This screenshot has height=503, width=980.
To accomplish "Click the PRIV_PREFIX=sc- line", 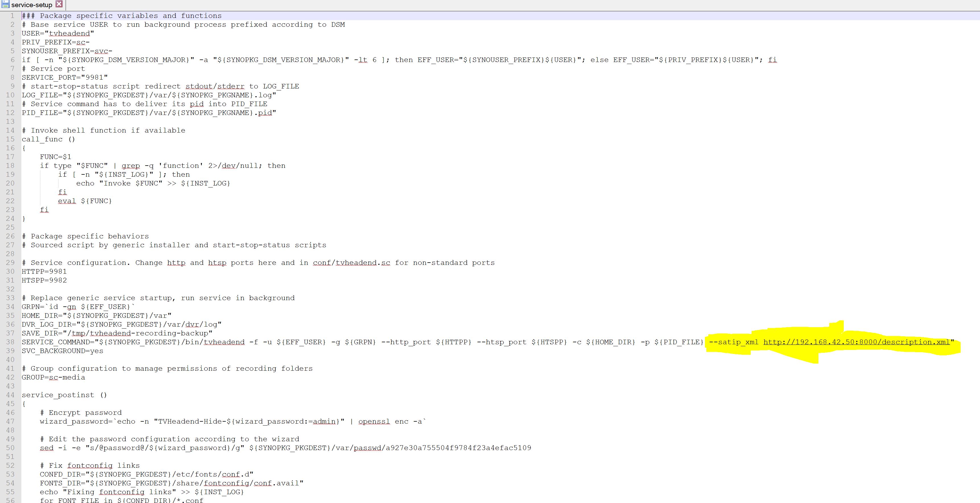I will pyautogui.click(x=55, y=42).
